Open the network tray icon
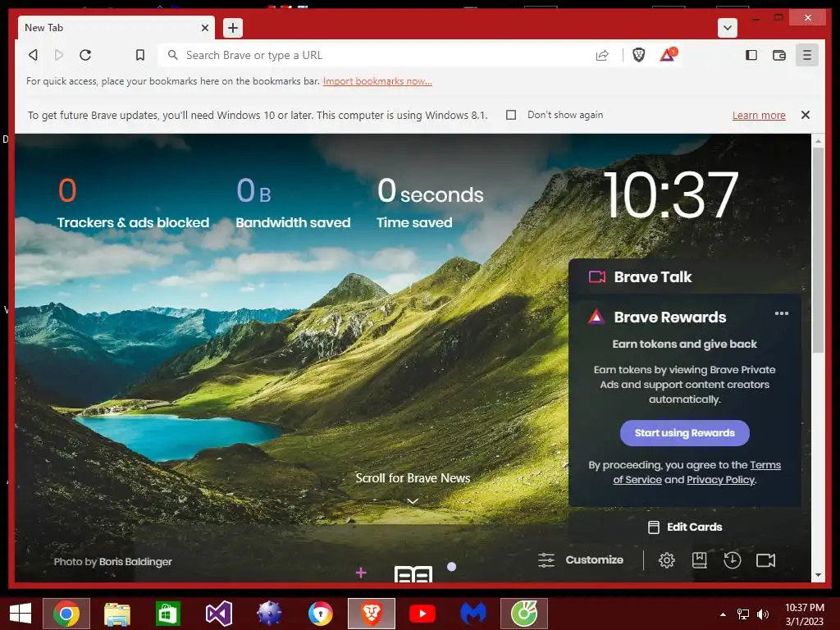 pyautogui.click(x=743, y=614)
